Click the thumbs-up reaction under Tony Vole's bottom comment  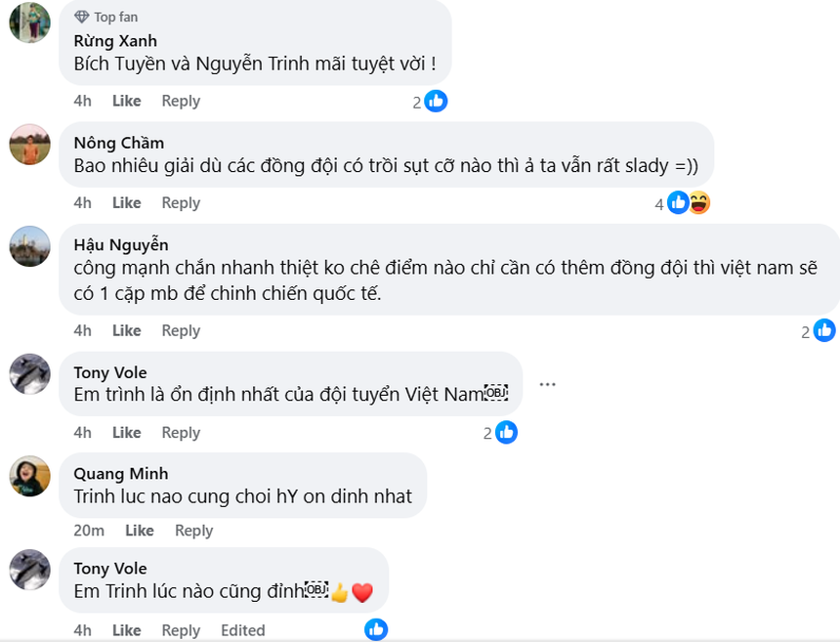376,629
